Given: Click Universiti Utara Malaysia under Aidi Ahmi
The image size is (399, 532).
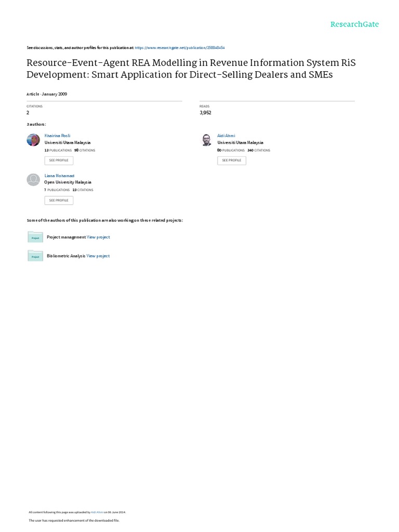Looking at the screenshot, I should pos(240,143).
